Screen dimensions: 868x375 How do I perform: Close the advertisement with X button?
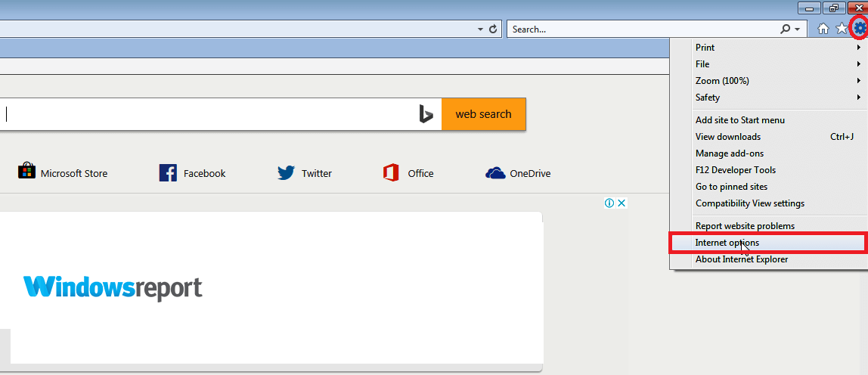click(622, 203)
